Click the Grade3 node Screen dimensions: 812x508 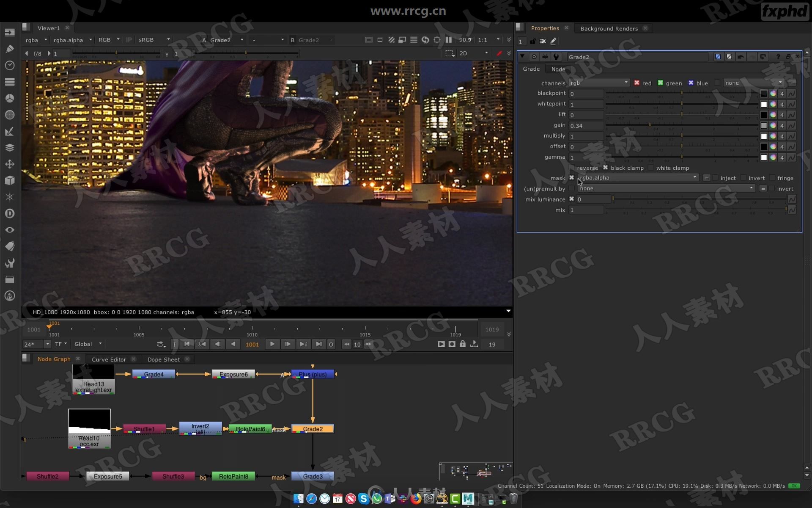click(313, 476)
